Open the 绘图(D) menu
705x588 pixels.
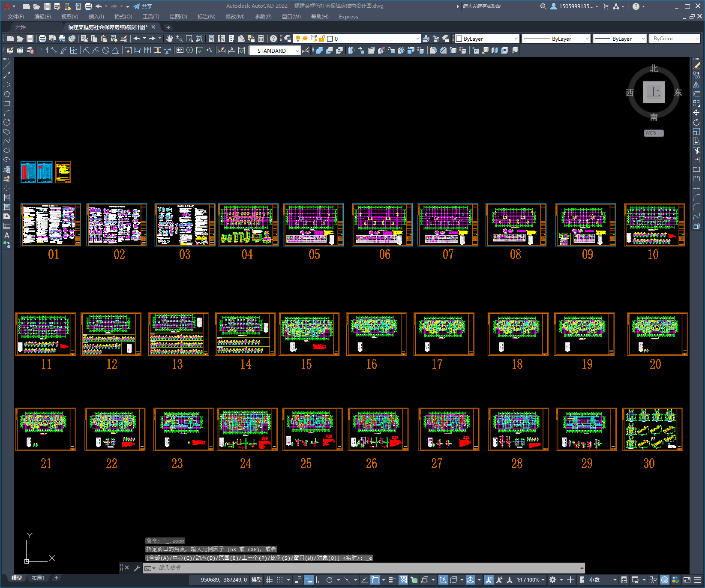tap(178, 17)
